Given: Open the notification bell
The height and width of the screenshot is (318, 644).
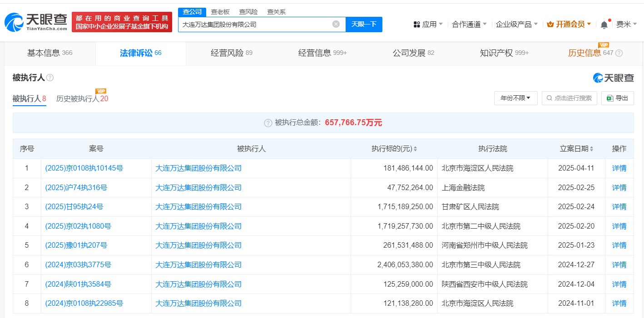Looking at the screenshot, I should coord(604,24).
